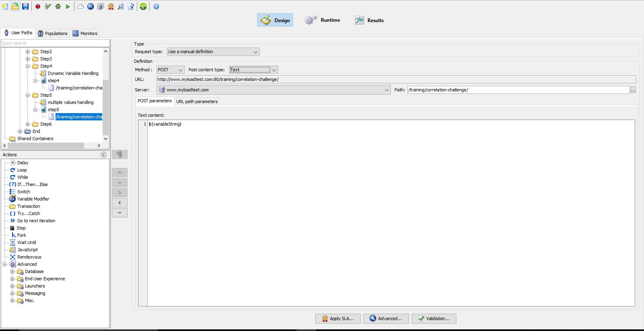
Task: Open the cloud icon in the toolbar
Action: click(80, 6)
